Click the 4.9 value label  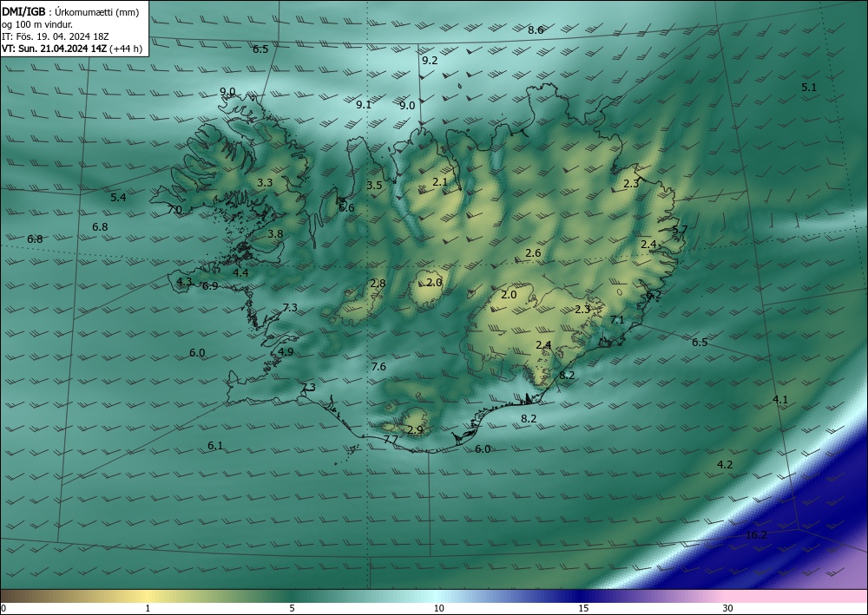coord(286,352)
